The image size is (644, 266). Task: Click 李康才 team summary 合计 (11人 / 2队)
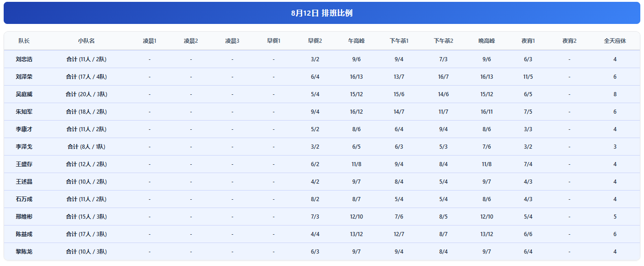pyautogui.click(x=86, y=129)
